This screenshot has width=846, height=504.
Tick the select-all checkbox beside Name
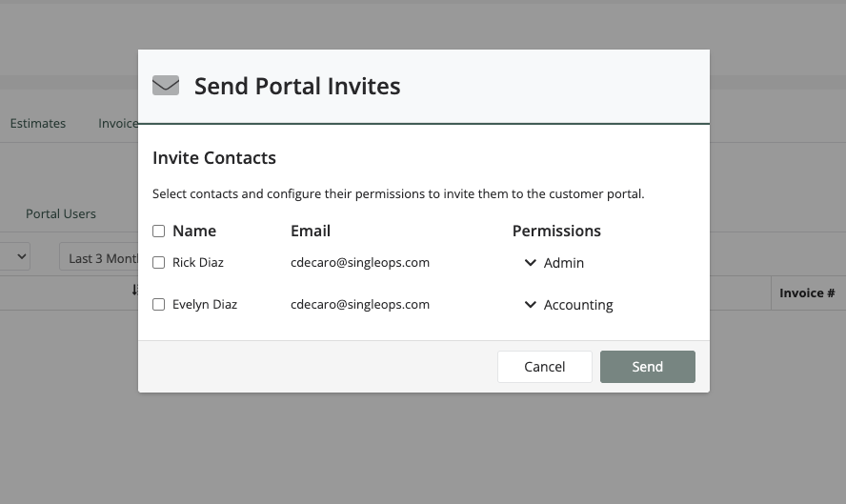click(158, 231)
